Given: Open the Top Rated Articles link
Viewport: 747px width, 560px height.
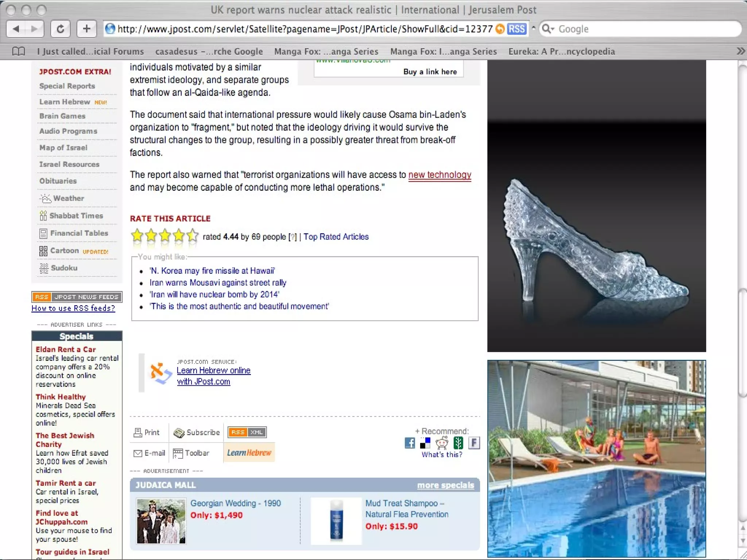Looking at the screenshot, I should click(336, 237).
